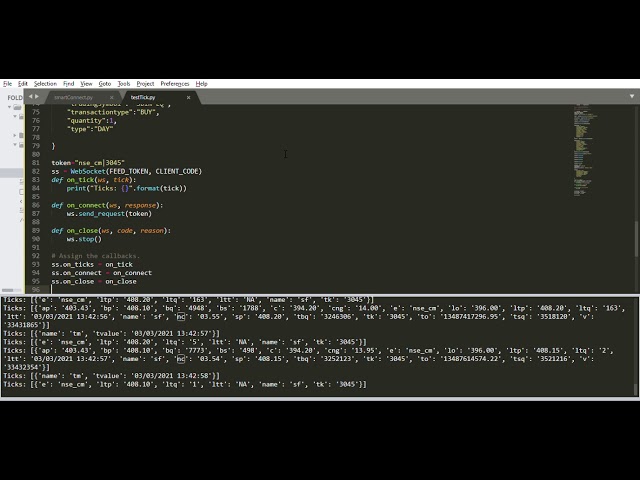Open the Selection menu

pos(45,84)
